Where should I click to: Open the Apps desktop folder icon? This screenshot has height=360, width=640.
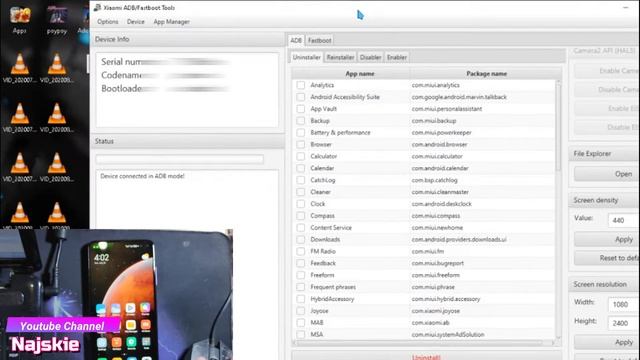point(20,20)
